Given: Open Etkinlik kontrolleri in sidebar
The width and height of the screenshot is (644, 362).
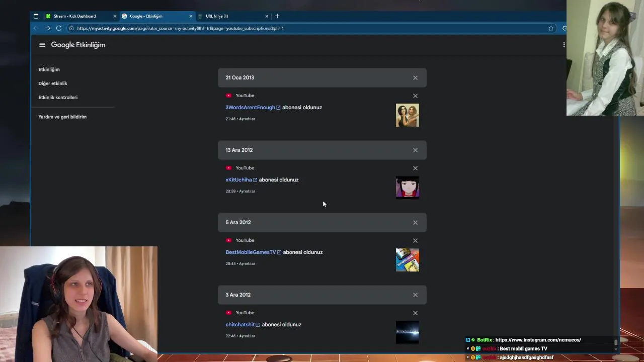Looking at the screenshot, I should [x=58, y=98].
